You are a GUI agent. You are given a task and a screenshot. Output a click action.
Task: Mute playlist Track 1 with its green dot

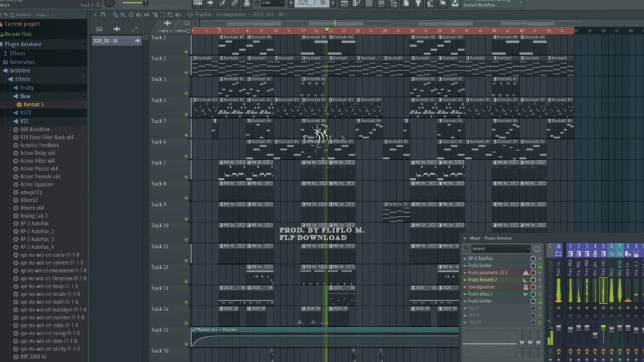[186, 52]
